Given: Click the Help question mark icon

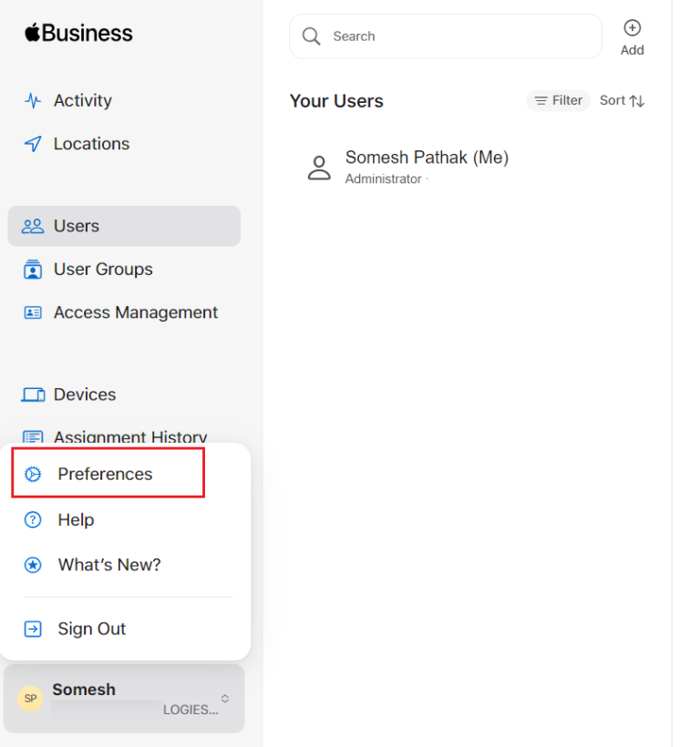Looking at the screenshot, I should [33, 520].
